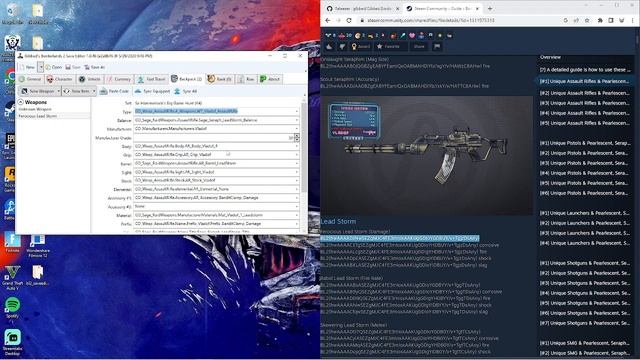Open the Stock combo box dropdown

point(297,180)
